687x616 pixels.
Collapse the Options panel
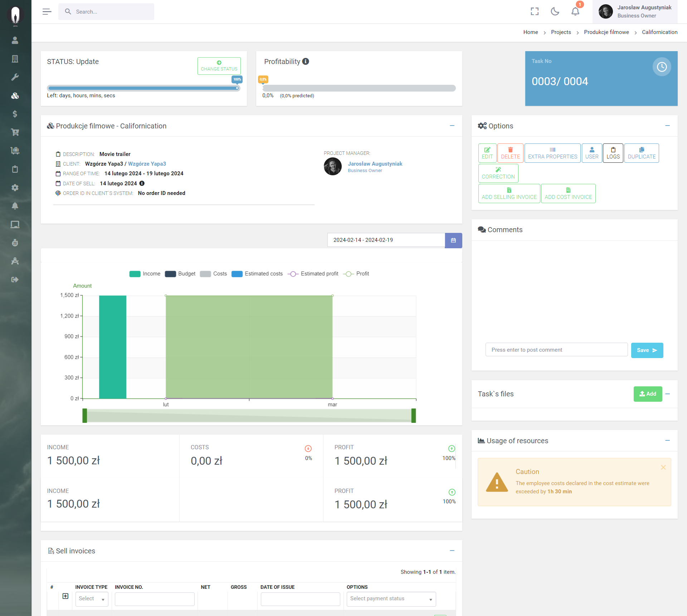(x=667, y=126)
